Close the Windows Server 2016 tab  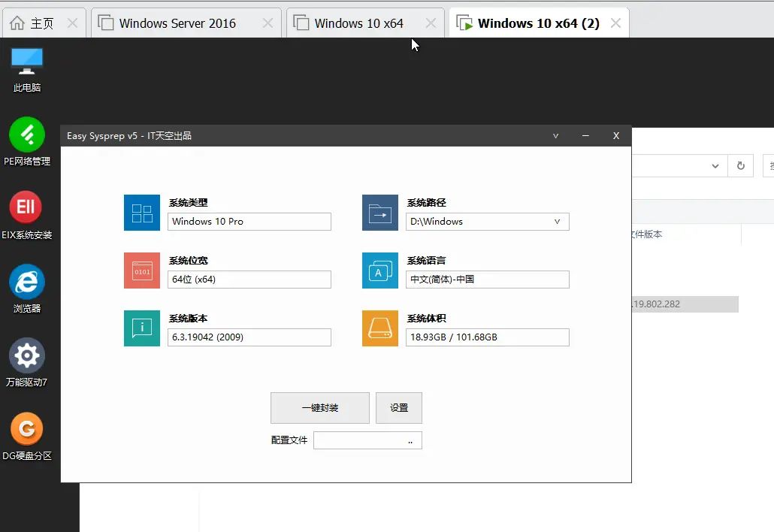click(268, 23)
